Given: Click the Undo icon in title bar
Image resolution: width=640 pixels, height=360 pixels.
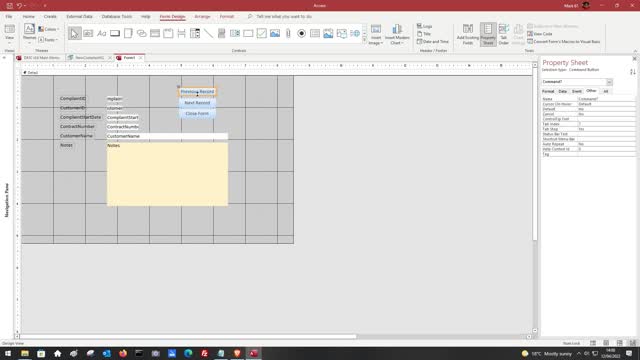Looking at the screenshot, I should pos(19,6).
